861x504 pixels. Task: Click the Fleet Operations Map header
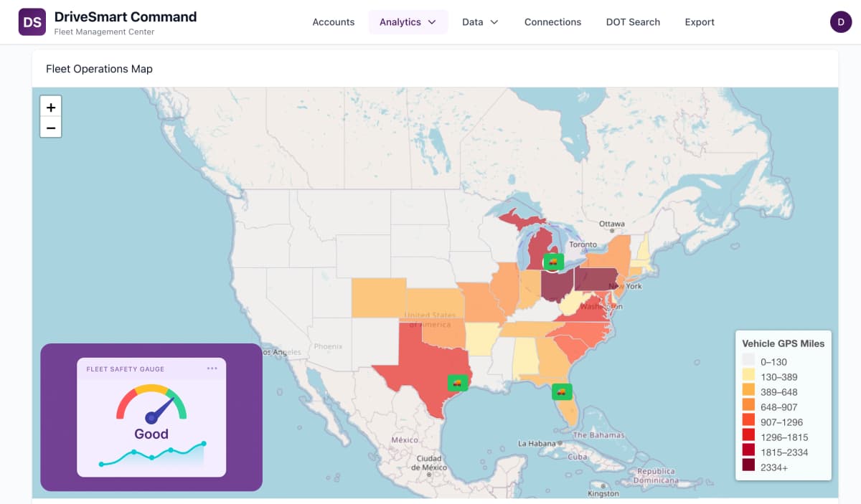[99, 69]
